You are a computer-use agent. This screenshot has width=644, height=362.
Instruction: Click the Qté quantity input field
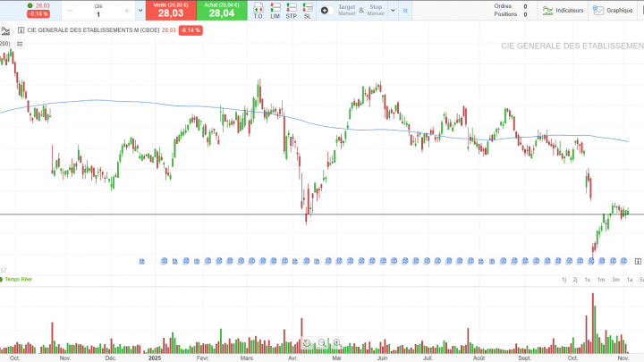[98, 14]
